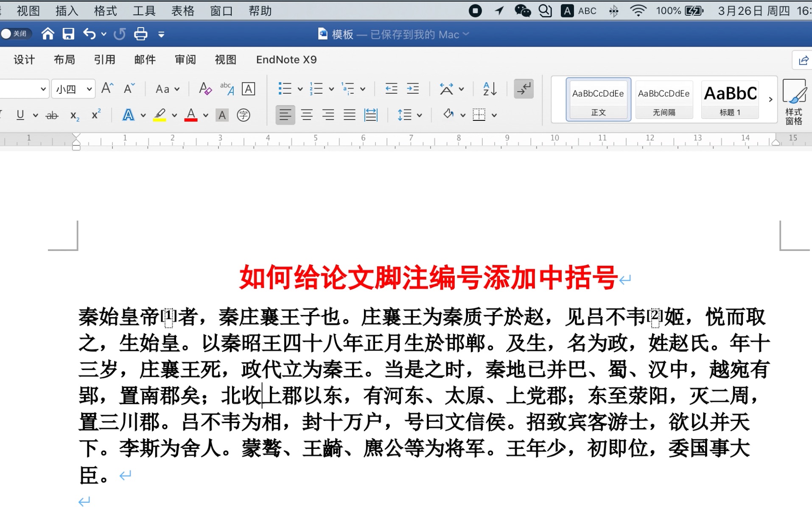Viewport: 812px width, 507px height.
Task: Decrease font size with the smaller A icon
Action: point(129,89)
